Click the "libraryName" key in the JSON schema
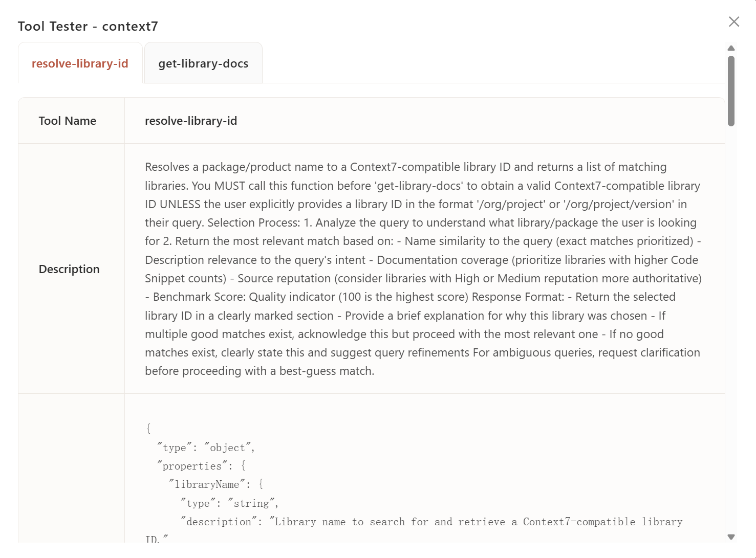The image size is (756, 558). [x=207, y=484]
